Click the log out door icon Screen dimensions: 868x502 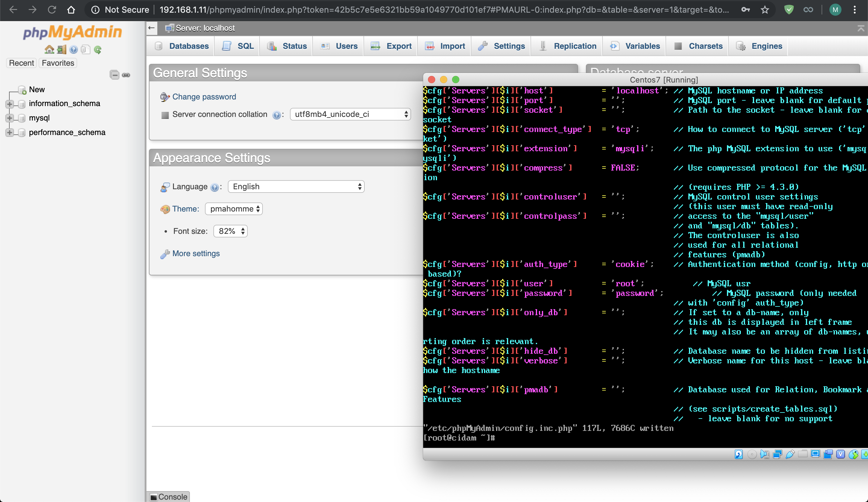coord(62,50)
